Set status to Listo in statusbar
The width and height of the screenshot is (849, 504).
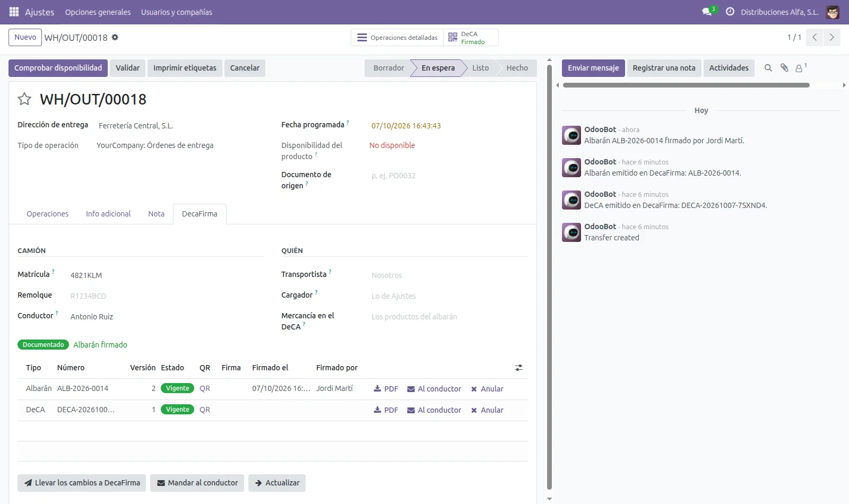tap(480, 68)
